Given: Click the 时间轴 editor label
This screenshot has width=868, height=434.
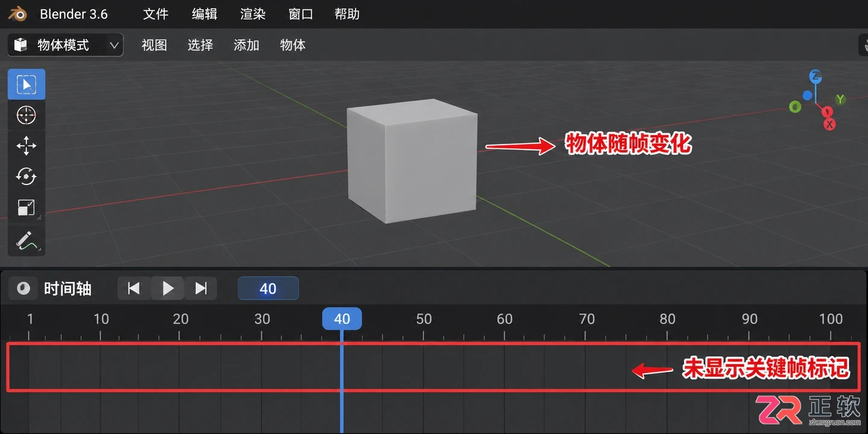Looking at the screenshot, I should click(x=68, y=289).
